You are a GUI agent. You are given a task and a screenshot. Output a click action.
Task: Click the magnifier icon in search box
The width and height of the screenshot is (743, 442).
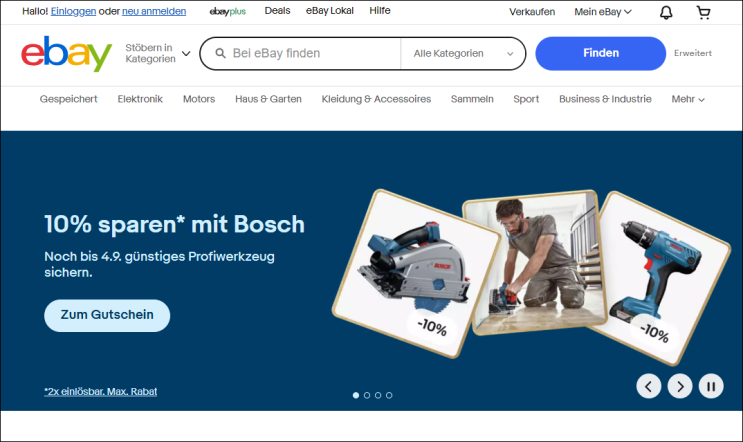pos(220,53)
